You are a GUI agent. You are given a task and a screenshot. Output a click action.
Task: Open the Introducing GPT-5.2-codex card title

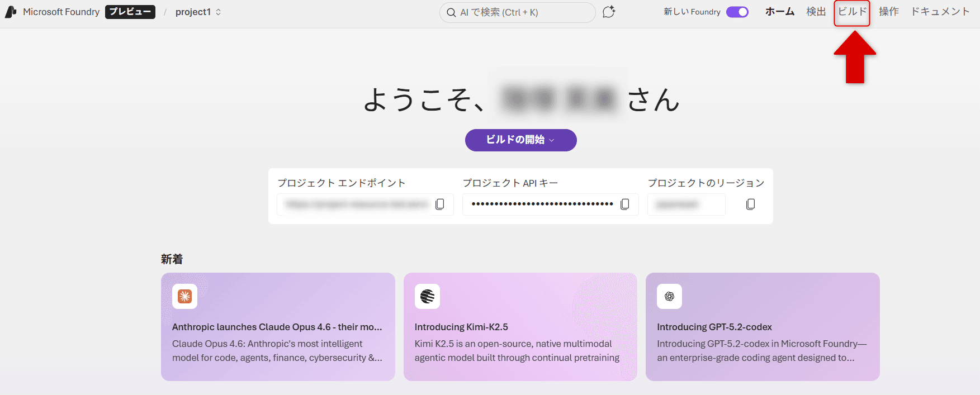(x=714, y=327)
